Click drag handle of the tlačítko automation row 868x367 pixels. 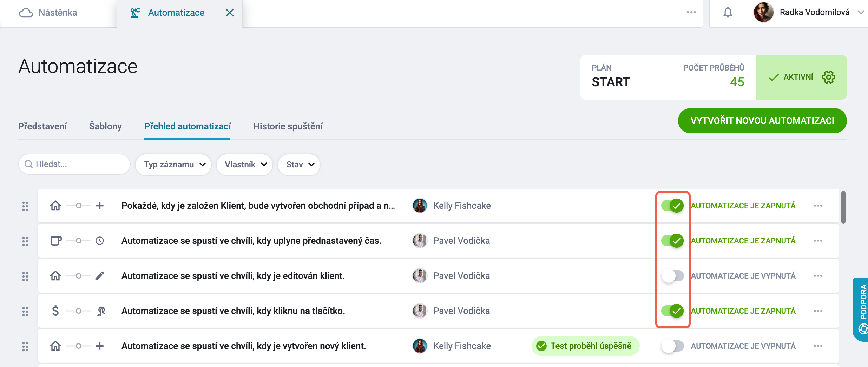(25, 311)
